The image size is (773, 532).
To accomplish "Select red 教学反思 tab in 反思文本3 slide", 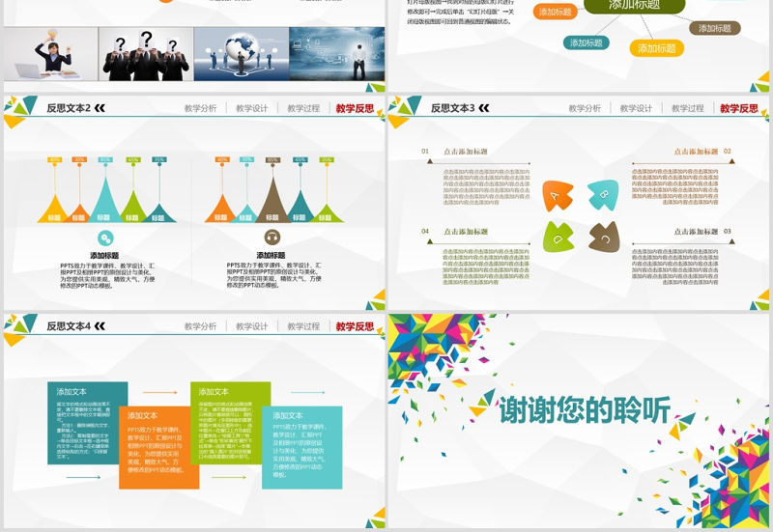I will (739, 109).
